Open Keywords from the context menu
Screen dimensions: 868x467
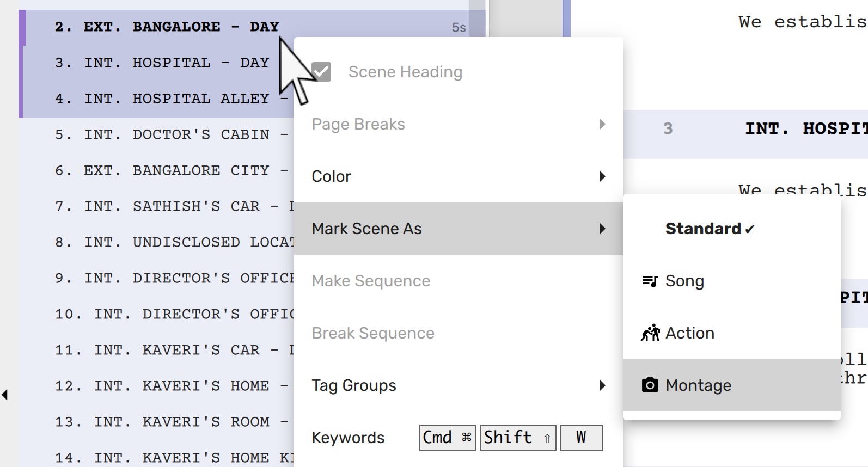click(x=348, y=438)
